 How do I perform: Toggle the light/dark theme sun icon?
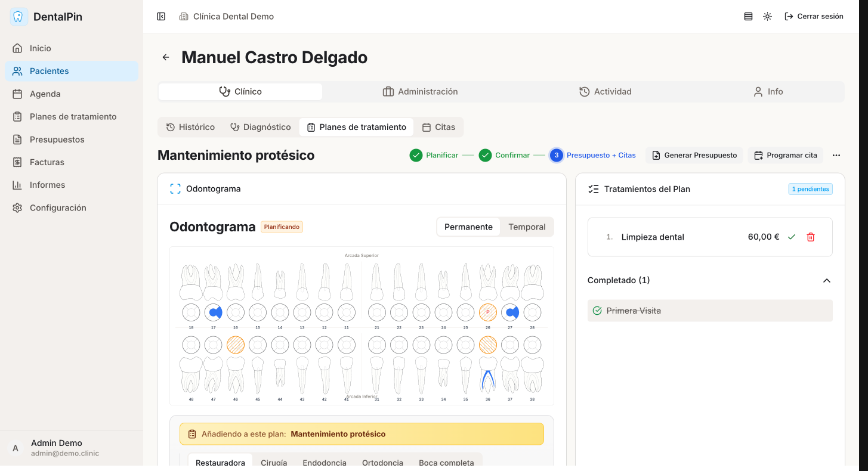tap(767, 17)
